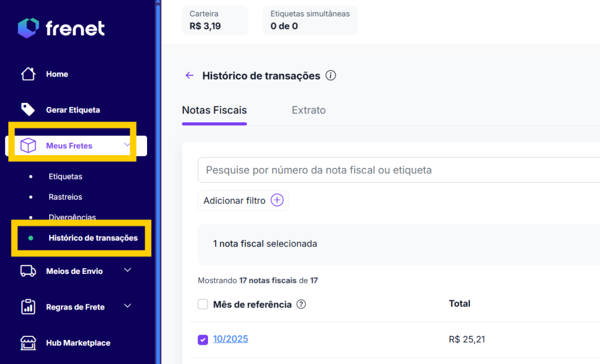The image size is (600, 364).
Task: Expand the Meios de Envio menu
Action: click(x=127, y=271)
